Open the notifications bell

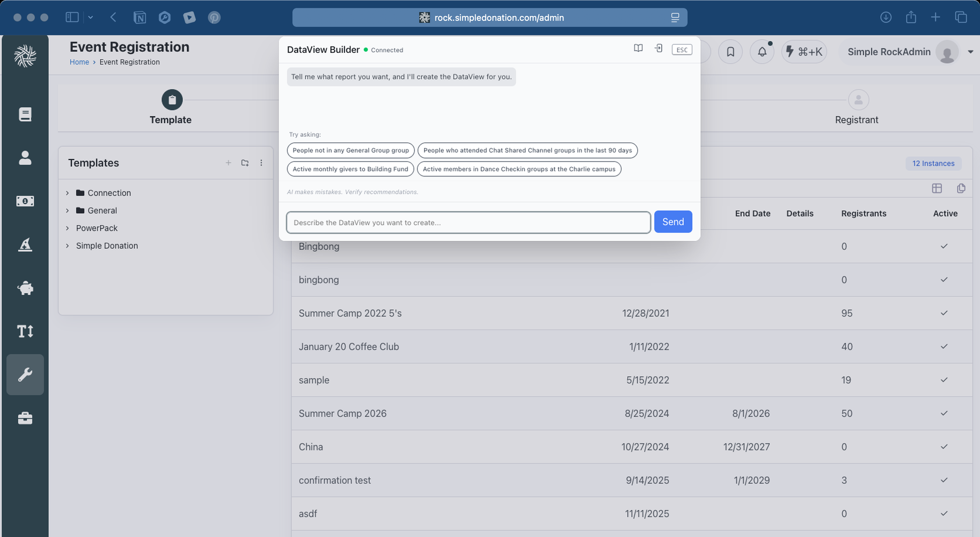762,52
